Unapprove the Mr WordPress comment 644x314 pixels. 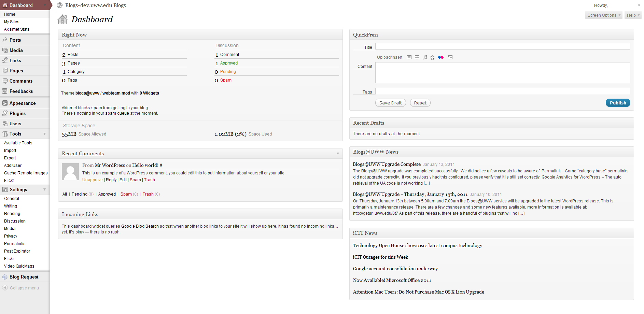[92, 180]
